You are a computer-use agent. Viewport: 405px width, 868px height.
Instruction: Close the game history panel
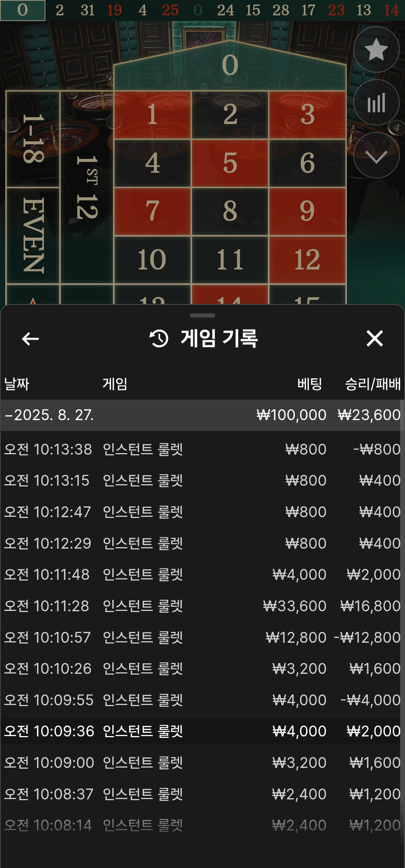(x=375, y=338)
